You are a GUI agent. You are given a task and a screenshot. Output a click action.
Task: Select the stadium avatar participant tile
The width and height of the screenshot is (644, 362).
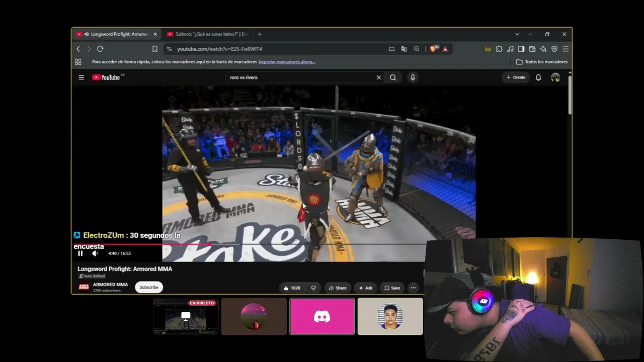(254, 316)
